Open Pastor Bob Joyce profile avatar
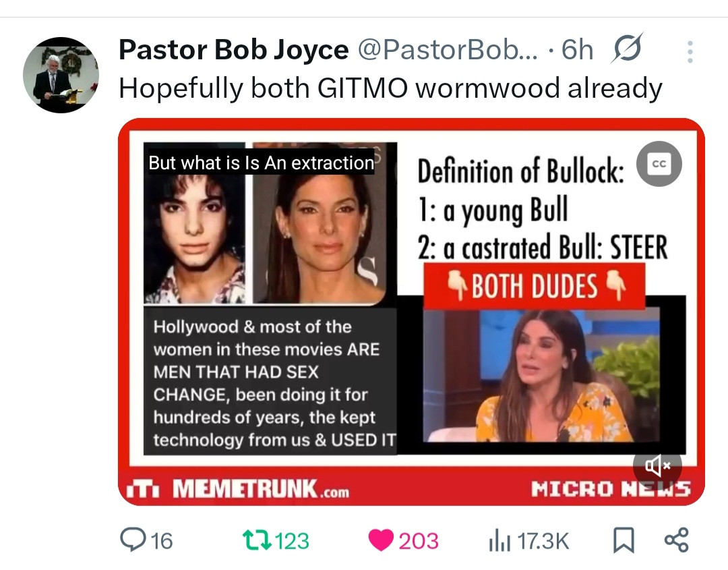 coord(61,75)
